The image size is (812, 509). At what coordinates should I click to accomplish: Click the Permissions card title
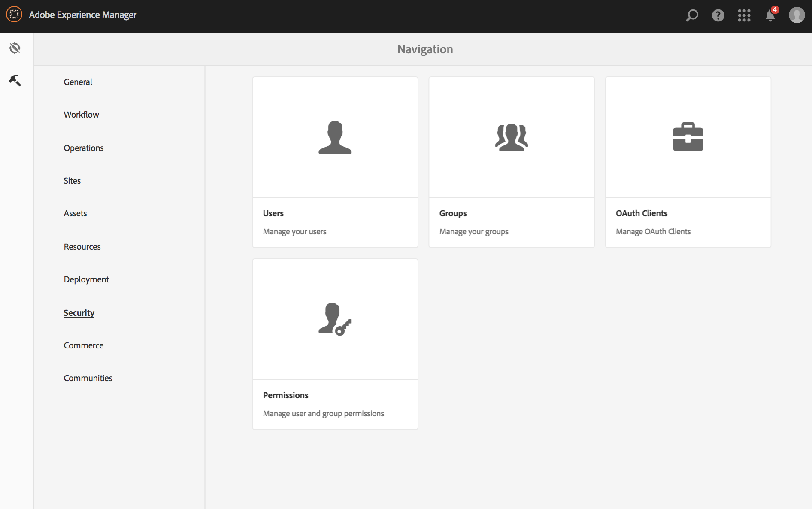286,395
